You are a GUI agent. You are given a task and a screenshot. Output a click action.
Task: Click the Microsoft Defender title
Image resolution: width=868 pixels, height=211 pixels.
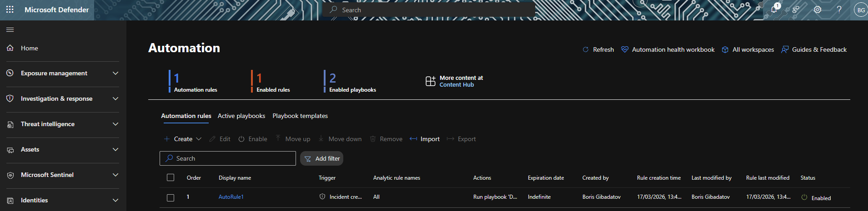(x=57, y=10)
